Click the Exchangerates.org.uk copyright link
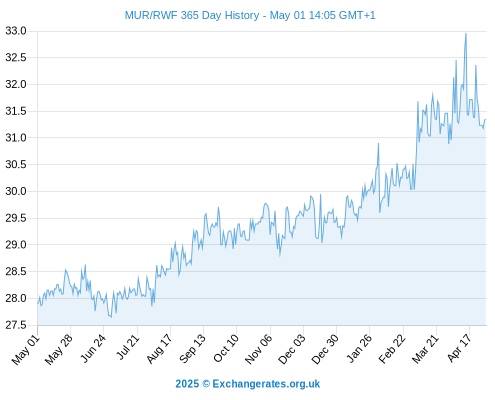This screenshot has height=400, width=495. tap(248, 384)
